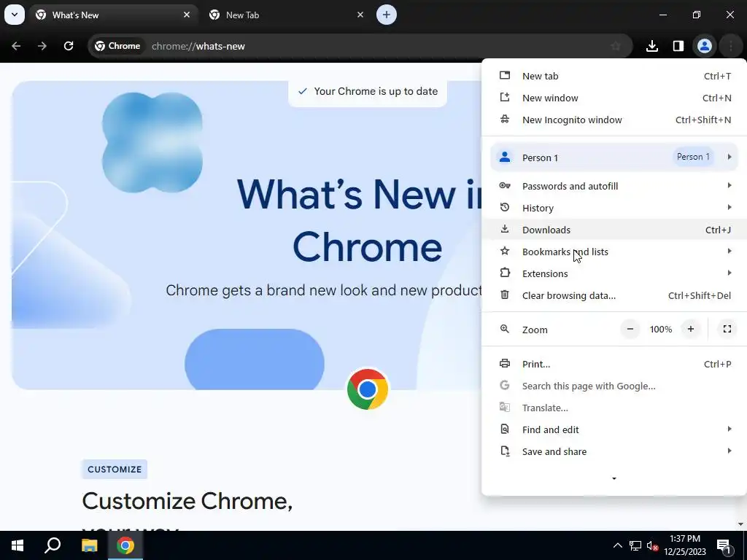Viewport: 747px width, 560px height.
Task: Select Print… from the menu
Action: [614, 365]
